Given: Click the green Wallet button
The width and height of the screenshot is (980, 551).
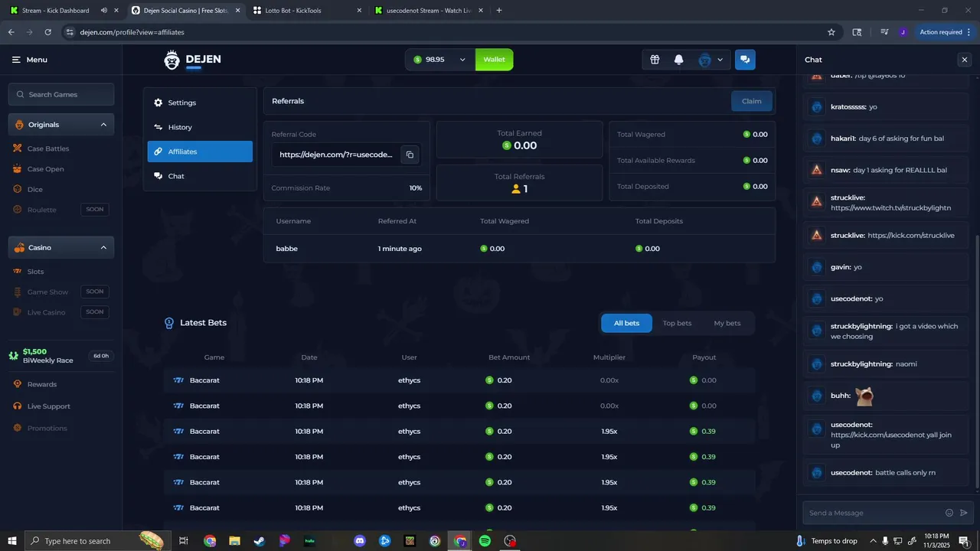Looking at the screenshot, I should pyautogui.click(x=494, y=60).
